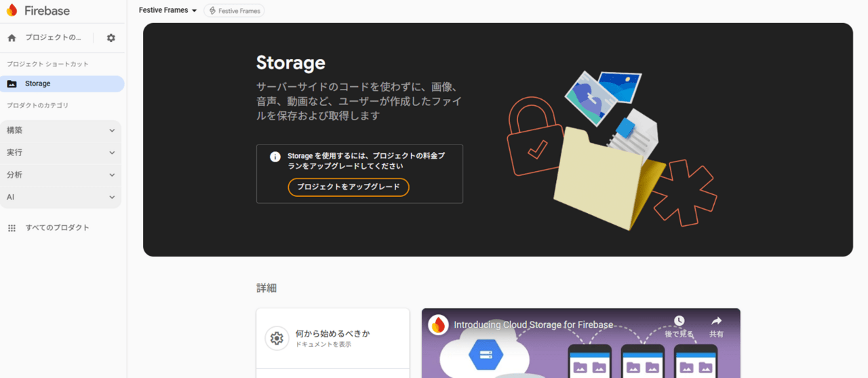This screenshot has height=378, width=868.
Task: Click the all products grid icon
Action: (12, 228)
